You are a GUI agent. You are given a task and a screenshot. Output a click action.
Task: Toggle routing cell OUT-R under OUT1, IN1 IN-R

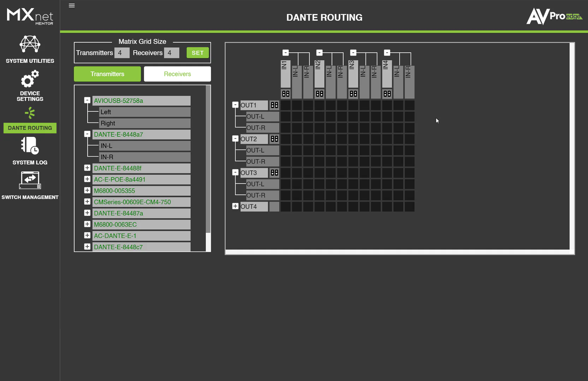[x=308, y=128]
